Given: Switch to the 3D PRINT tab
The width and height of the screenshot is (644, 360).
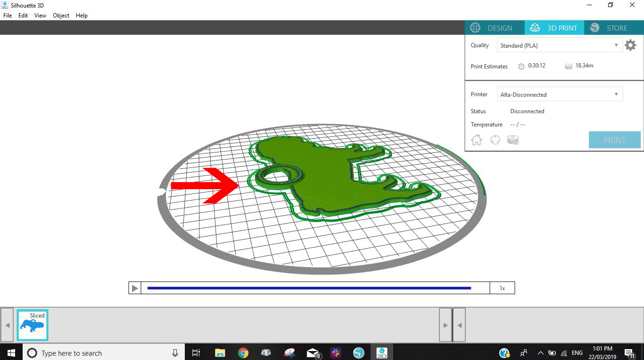Looking at the screenshot, I should click(x=554, y=28).
